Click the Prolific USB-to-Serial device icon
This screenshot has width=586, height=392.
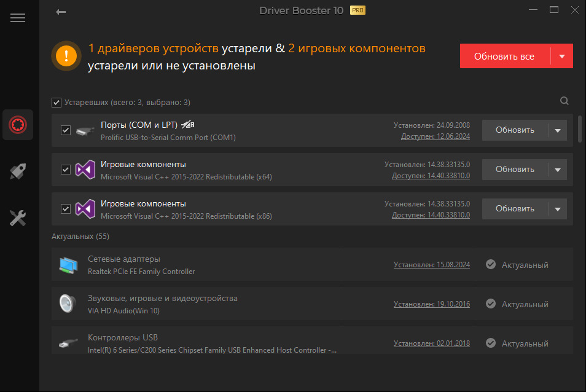[x=85, y=131]
